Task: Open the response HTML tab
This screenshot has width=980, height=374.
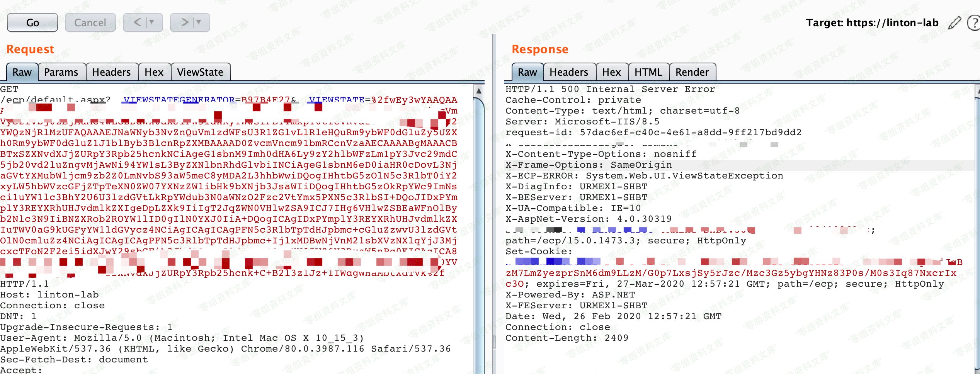Action: coord(648,72)
